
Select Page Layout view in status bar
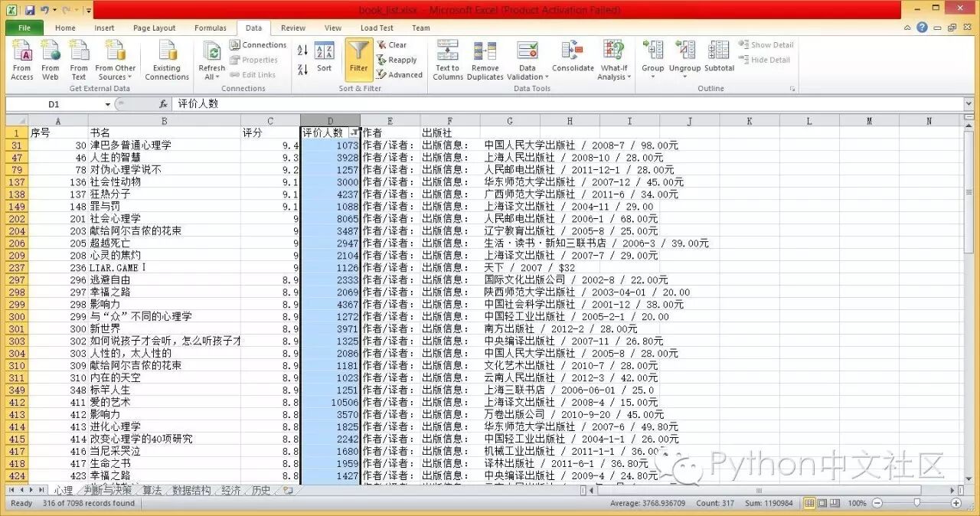pos(822,503)
